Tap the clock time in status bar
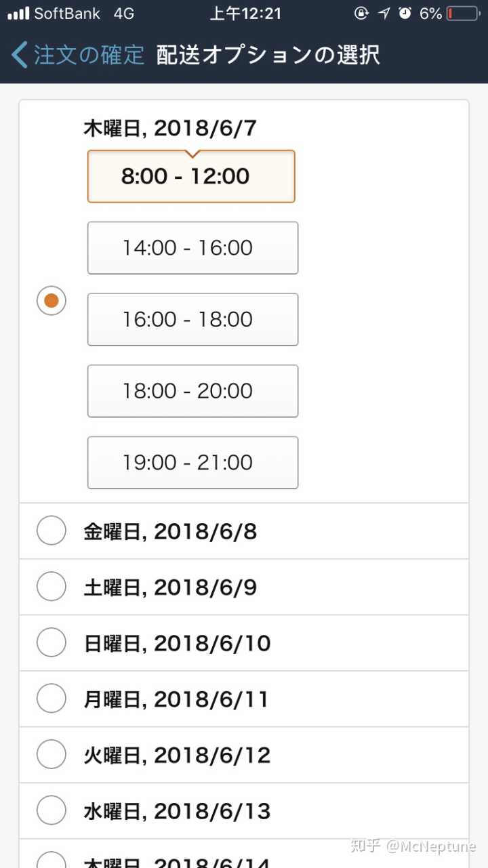Screen dimensions: 488x868 [245, 14]
